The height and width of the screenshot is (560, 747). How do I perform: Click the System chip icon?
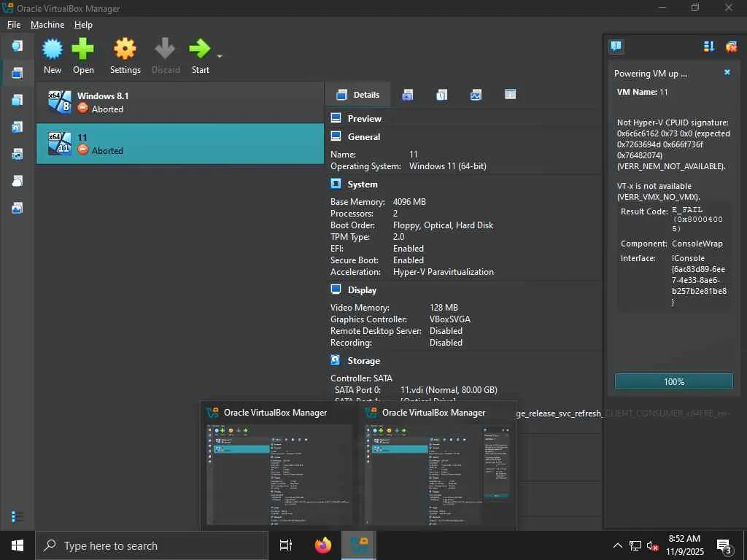click(x=336, y=184)
